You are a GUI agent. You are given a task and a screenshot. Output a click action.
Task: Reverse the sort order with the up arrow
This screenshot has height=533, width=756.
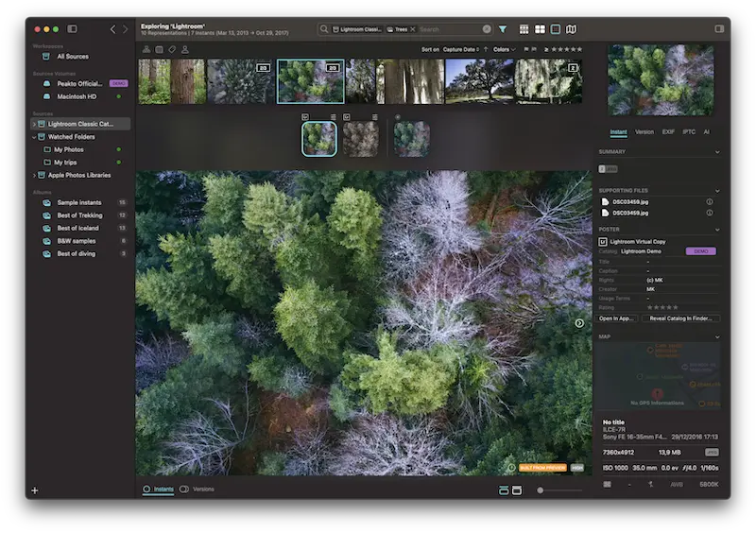pos(486,49)
